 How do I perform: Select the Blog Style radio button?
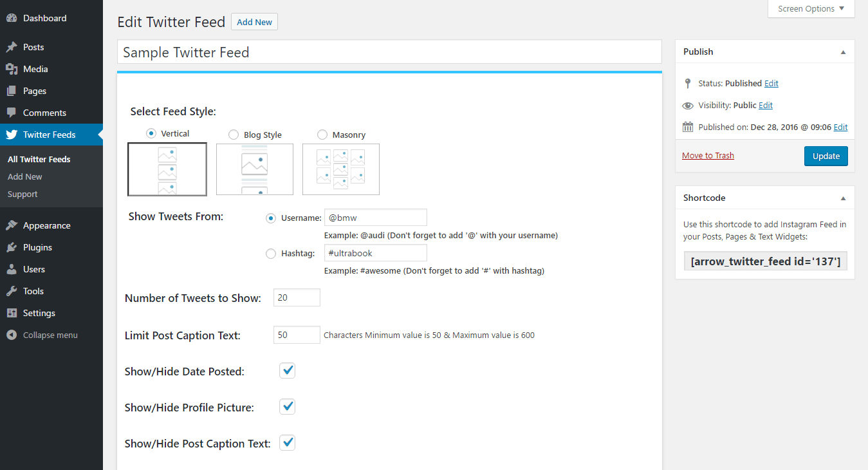pos(234,135)
